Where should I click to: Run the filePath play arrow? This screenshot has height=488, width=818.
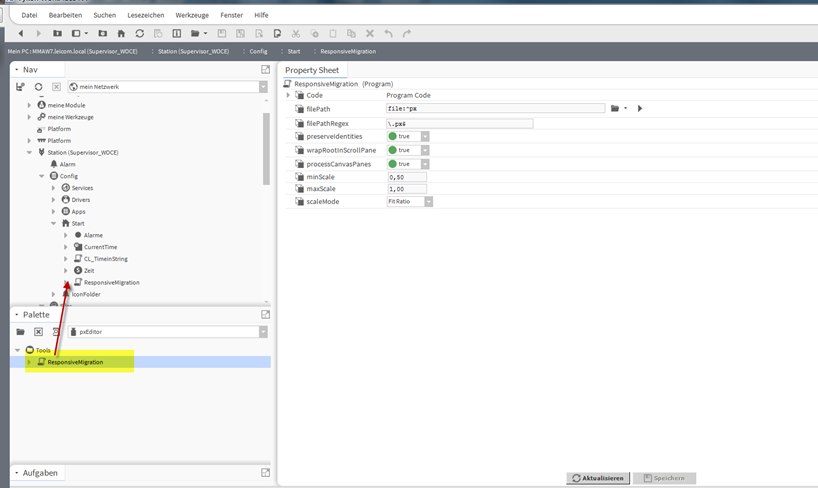click(x=640, y=109)
